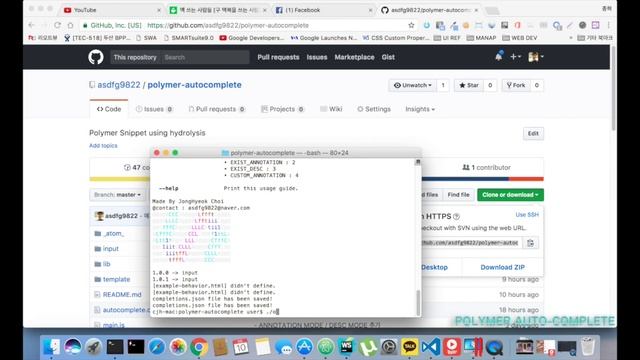The height and width of the screenshot is (360, 640).
Task: Bookmark page with the star in address bar
Action: pos(411,25)
